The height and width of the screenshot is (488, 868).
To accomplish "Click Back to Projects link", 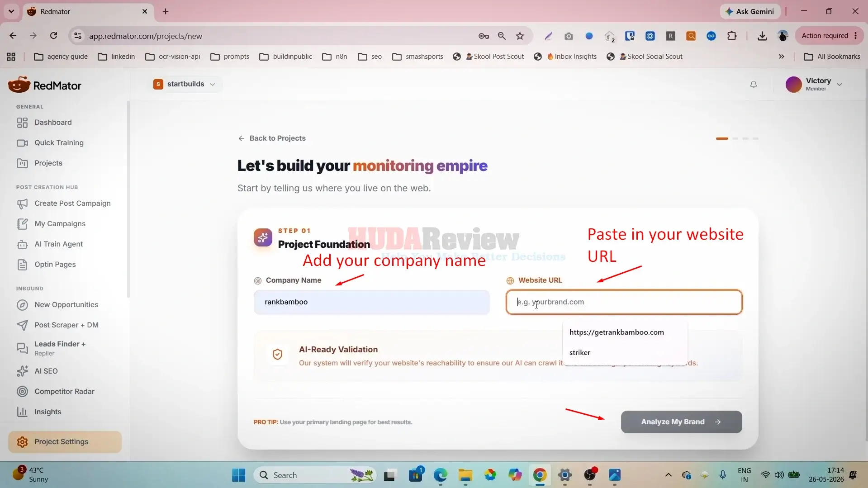I will (272, 138).
